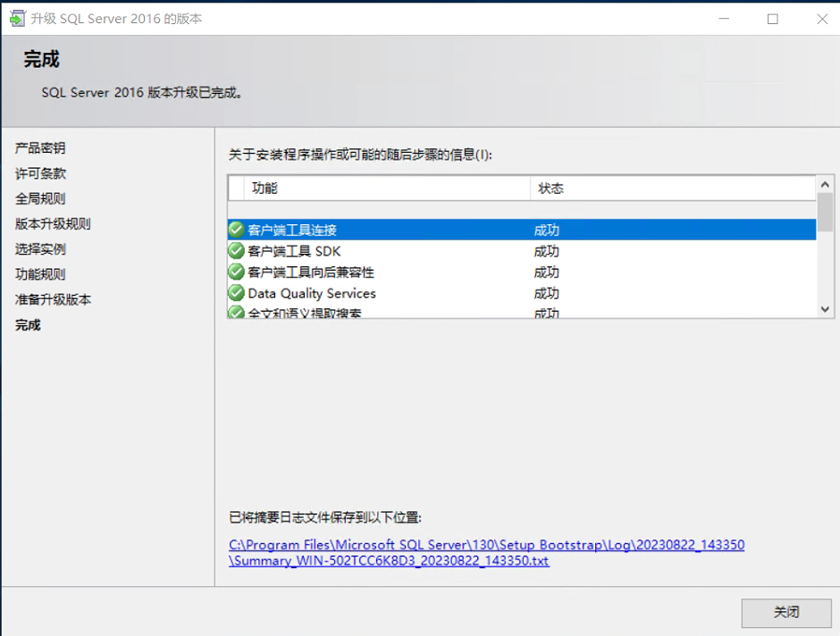The image size is (840, 636).
Task: Click 成功 status of 客户端工具连接
Action: (x=546, y=230)
